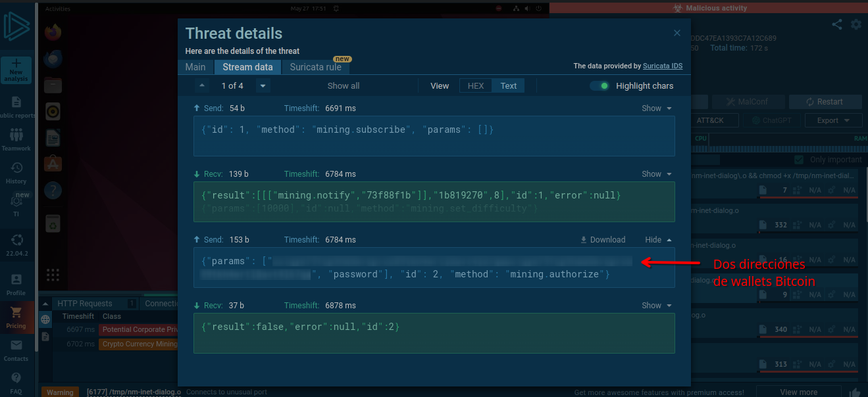
Task: Toggle the Only important checkbox
Action: click(x=800, y=160)
